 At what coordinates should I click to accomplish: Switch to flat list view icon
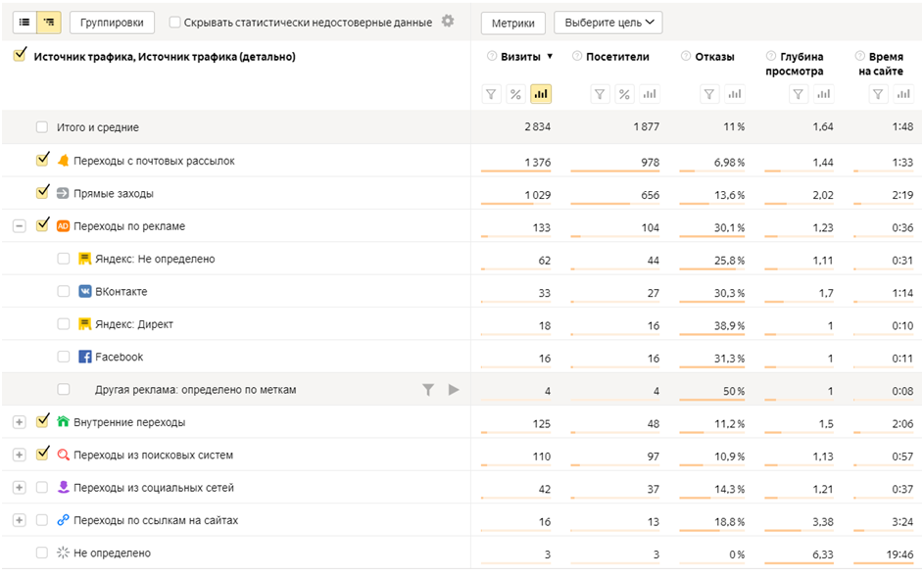pyautogui.click(x=24, y=23)
